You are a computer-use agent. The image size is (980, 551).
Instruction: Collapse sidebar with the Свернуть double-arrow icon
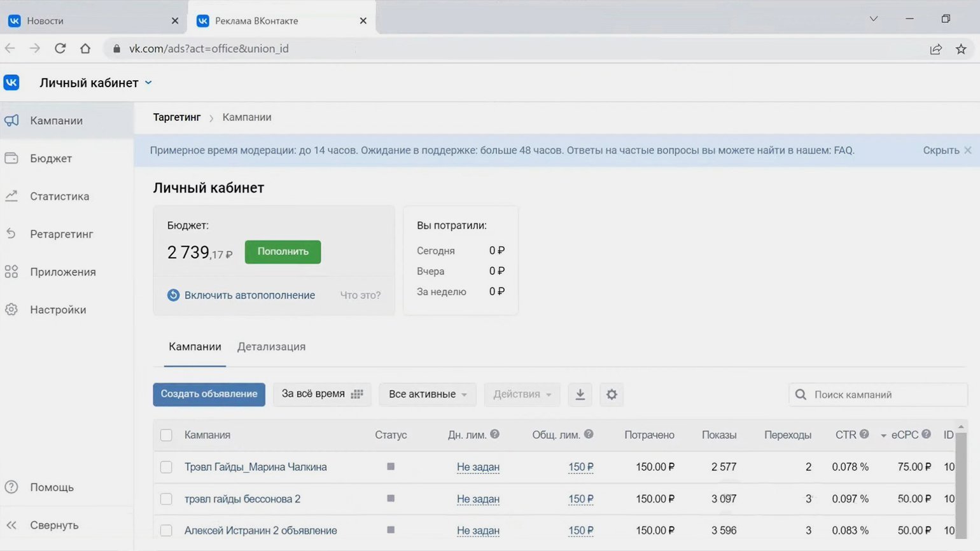point(11,525)
